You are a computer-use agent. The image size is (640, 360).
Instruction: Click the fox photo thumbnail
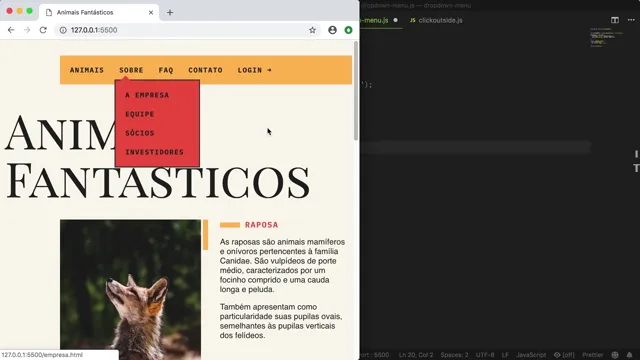tap(130, 290)
